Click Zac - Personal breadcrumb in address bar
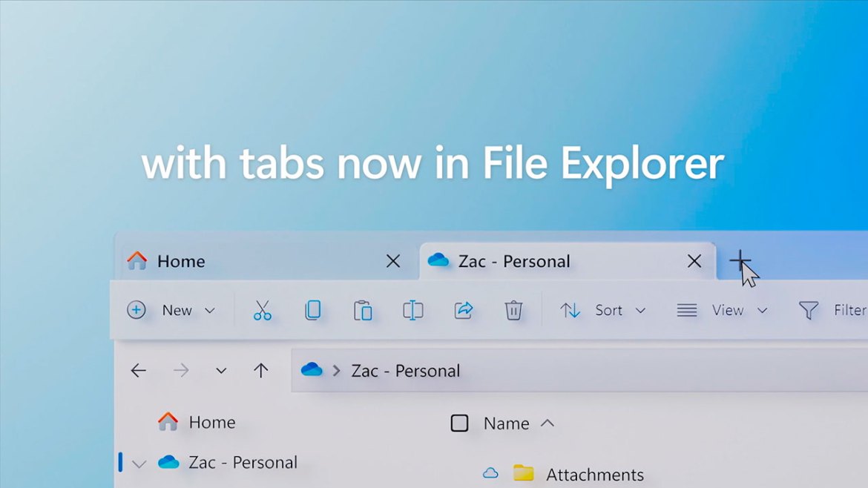Image resolution: width=868 pixels, height=488 pixels. pos(405,371)
